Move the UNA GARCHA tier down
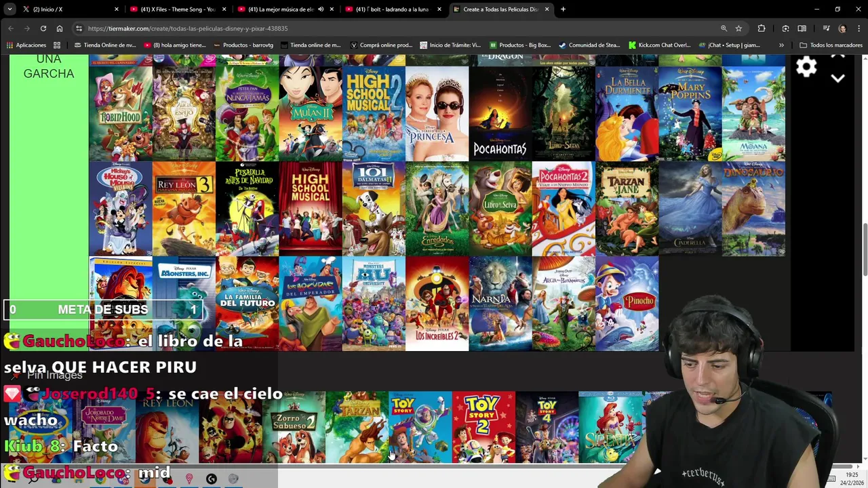The image size is (868, 488). tap(838, 79)
